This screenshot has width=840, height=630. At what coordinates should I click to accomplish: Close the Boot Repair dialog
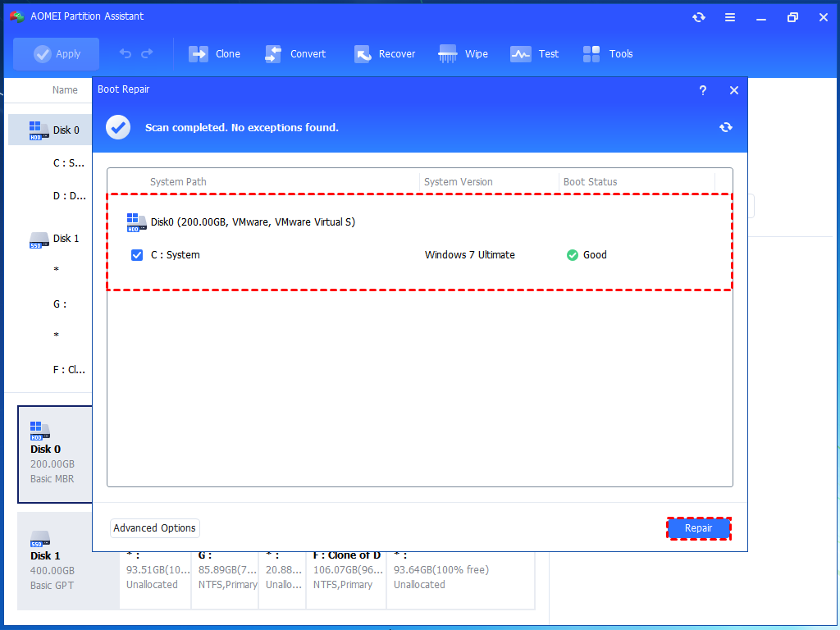[734, 90]
